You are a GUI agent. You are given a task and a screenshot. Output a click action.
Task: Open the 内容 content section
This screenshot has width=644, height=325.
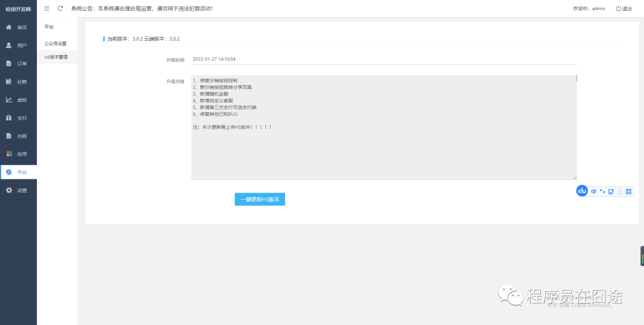18,136
